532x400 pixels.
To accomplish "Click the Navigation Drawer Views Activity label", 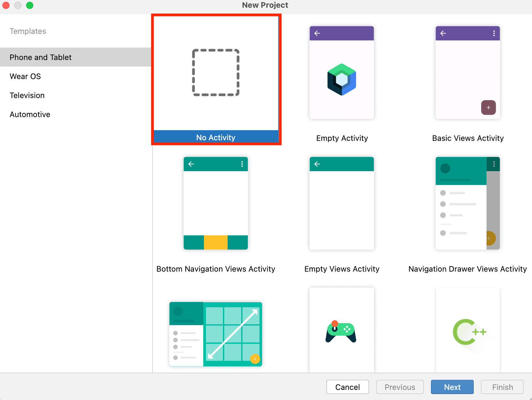I will 468,269.
